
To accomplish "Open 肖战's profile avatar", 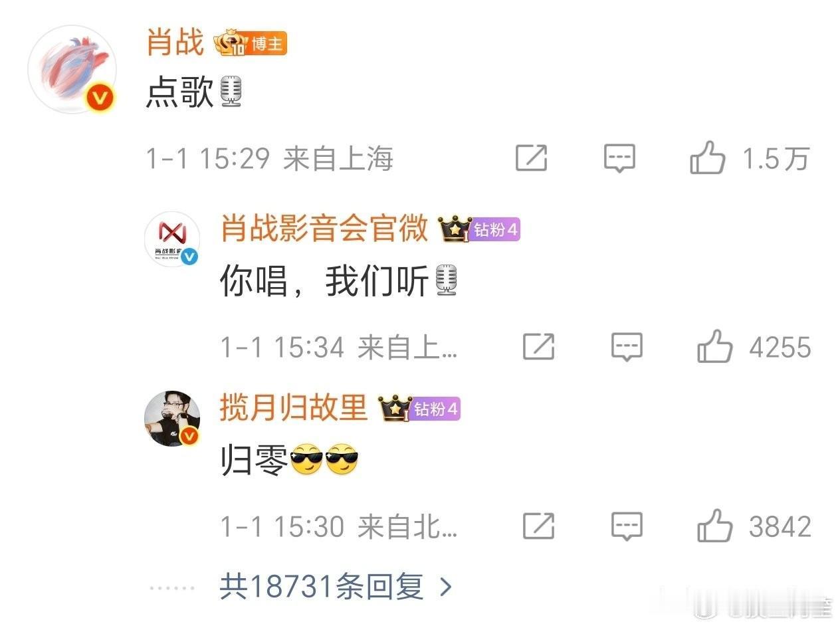I will (x=72, y=70).
